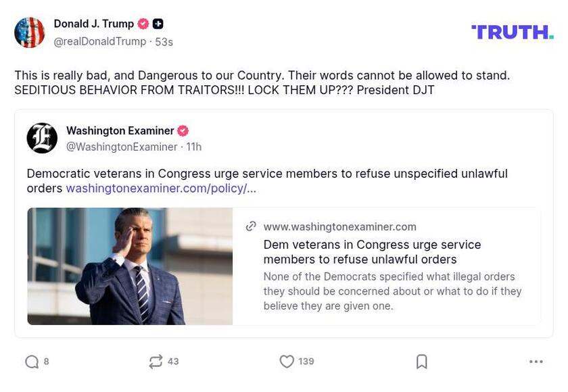This screenshot has height=392, width=568.
Task: Click the @realDonaldTrump handle
Action: [x=99, y=41]
